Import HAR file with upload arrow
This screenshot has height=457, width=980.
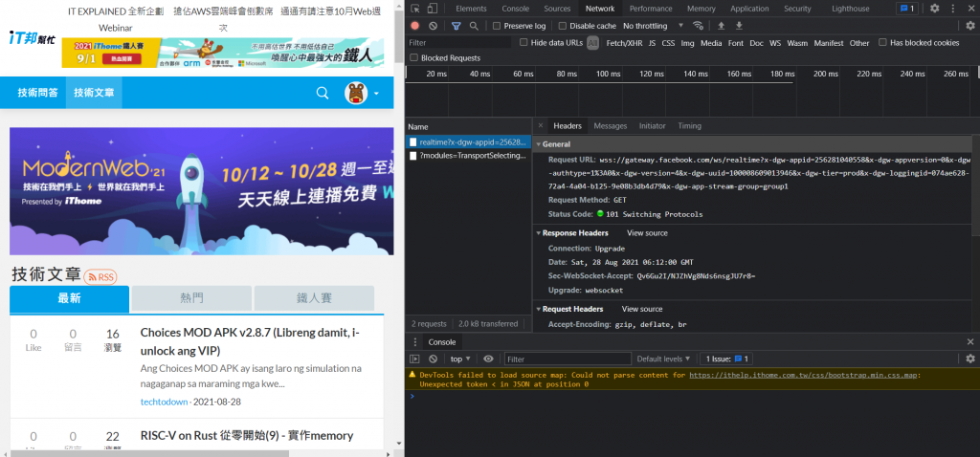click(x=721, y=26)
